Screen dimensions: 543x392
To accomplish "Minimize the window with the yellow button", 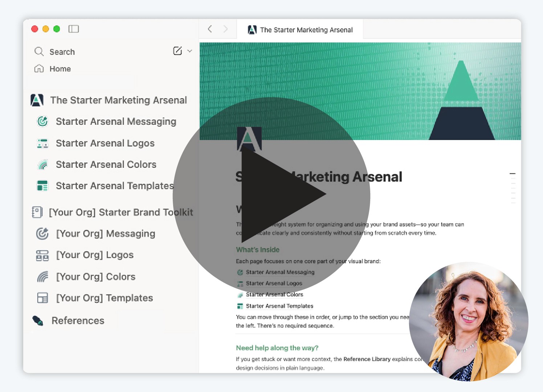I will tap(46, 29).
